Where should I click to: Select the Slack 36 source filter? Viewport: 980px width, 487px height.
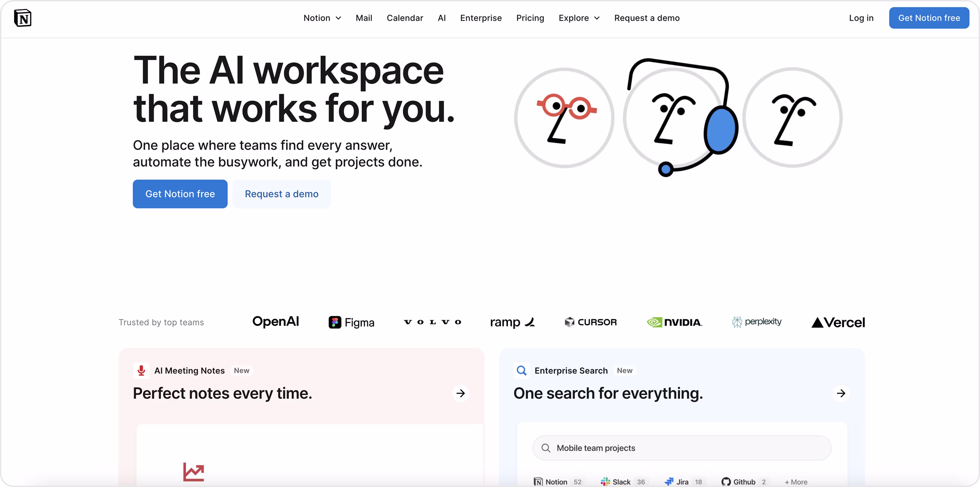(x=623, y=482)
